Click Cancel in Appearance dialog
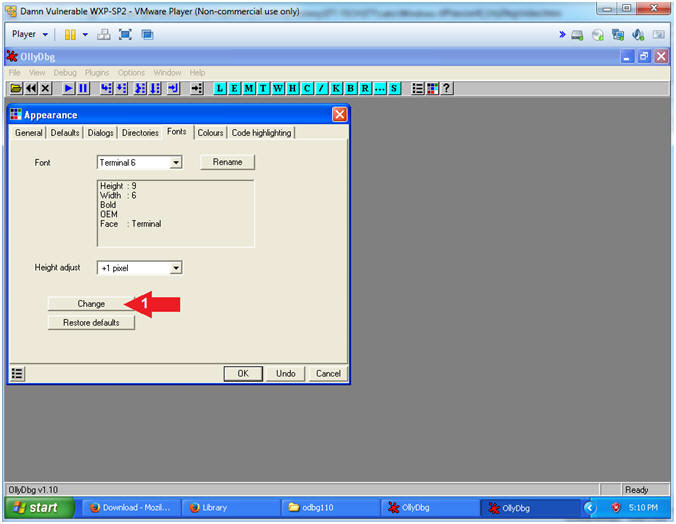 pyautogui.click(x=328, y=373)
